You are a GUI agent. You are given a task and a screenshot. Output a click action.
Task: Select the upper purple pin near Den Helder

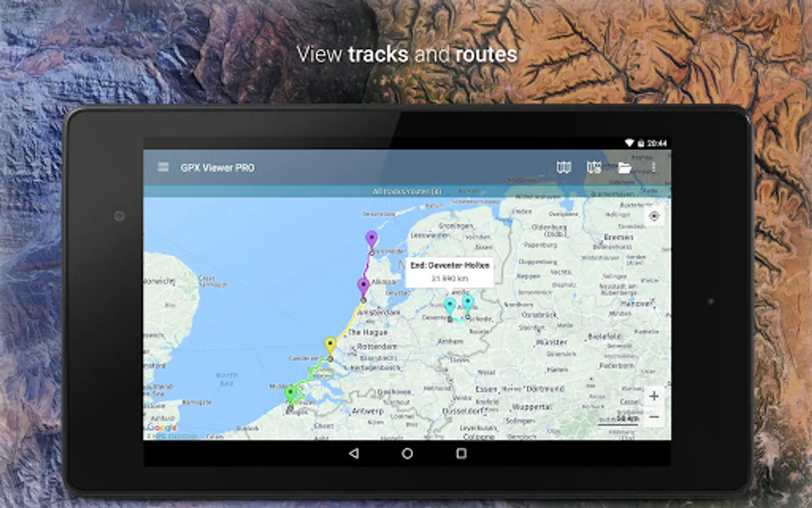[x=371, y=239]
